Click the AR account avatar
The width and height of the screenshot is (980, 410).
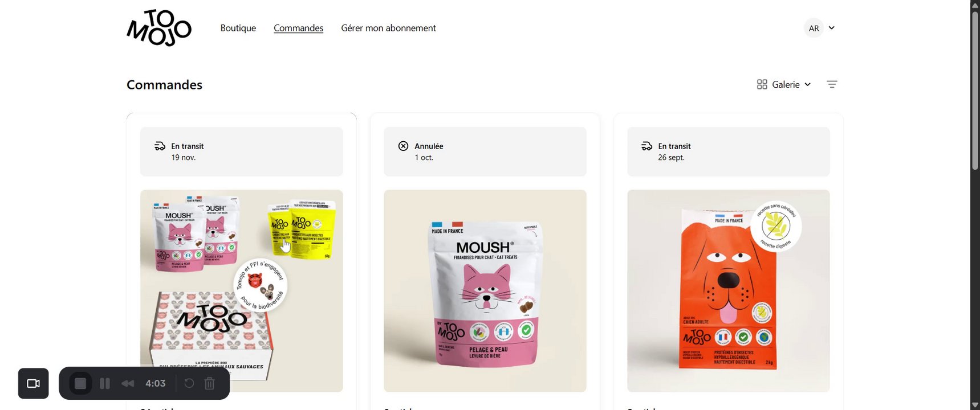point(814,28)
